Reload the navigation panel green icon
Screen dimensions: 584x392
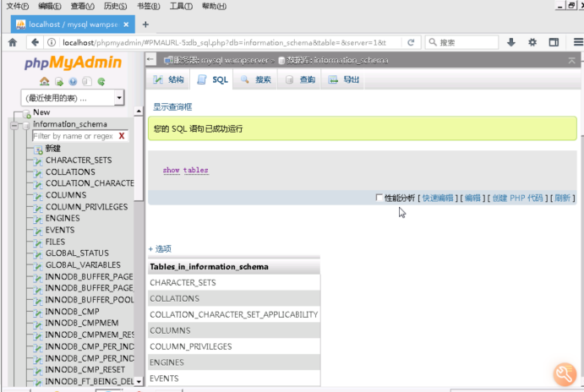coord(101,82)
